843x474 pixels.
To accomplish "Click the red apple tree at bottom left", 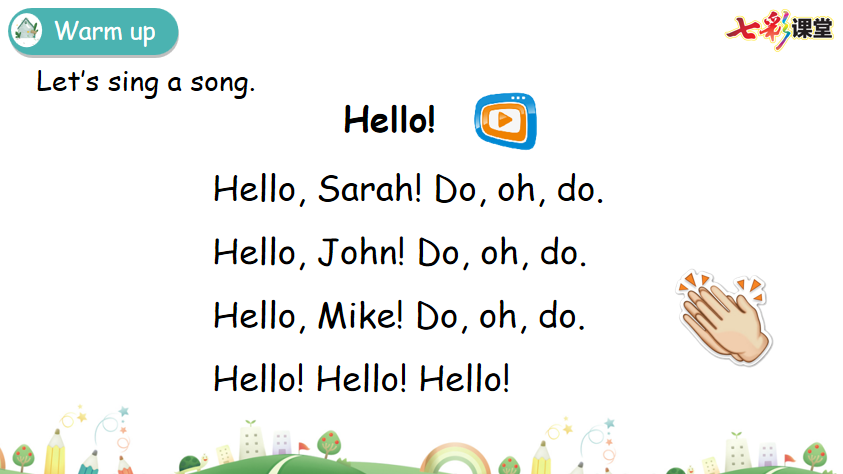I will tap(23, 457).
